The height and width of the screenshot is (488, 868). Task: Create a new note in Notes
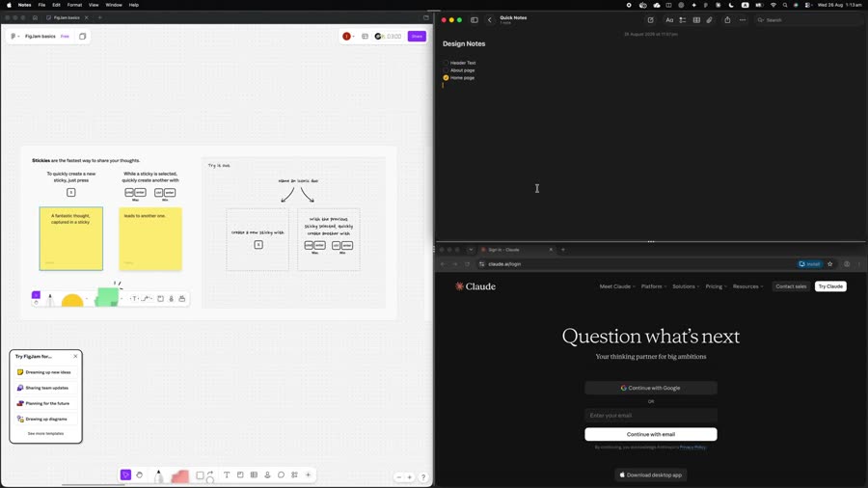650,20
